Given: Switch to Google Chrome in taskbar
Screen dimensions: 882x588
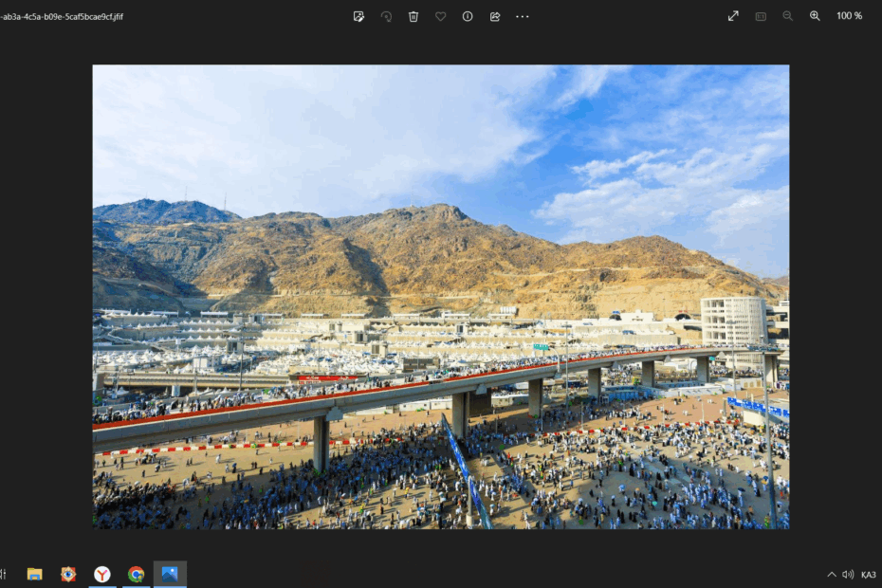Looking at the screenshot, I should (x=136, y=574).
